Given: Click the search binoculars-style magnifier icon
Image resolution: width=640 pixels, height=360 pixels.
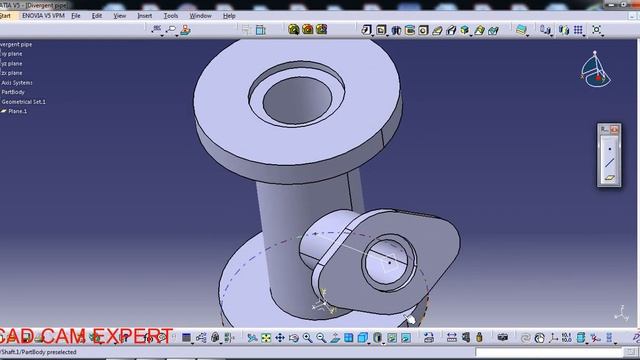Looking at the screenshot, I should (171, 29).
